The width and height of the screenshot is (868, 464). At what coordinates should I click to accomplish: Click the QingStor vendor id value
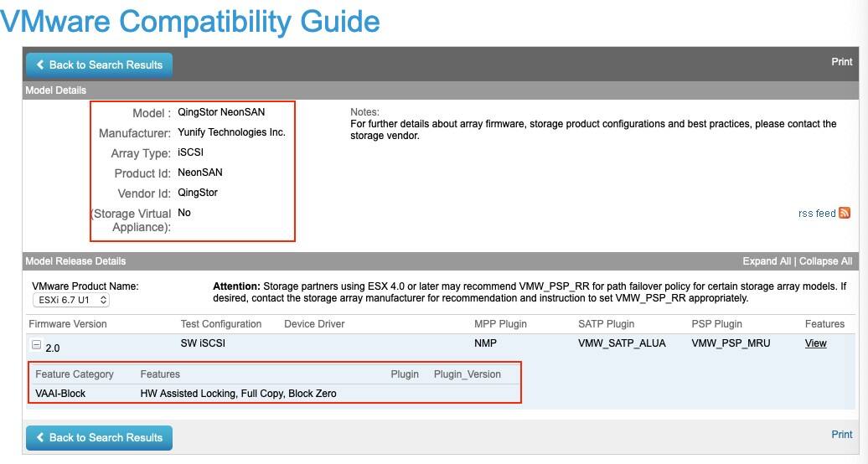(x=198, y=193)
